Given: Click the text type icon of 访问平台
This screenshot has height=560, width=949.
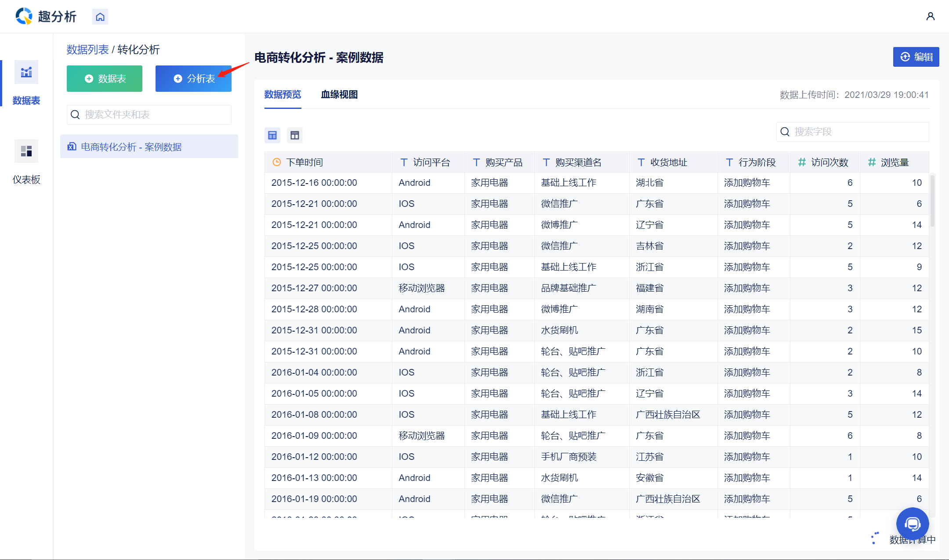Looking at the screenshot, I should (x=404, y=163).
